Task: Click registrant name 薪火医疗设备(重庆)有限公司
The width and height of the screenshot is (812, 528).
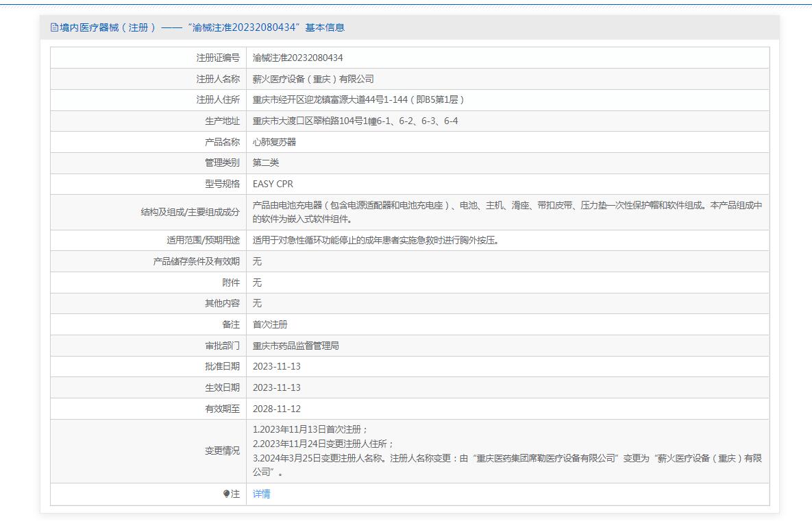Action: (313, 79)
